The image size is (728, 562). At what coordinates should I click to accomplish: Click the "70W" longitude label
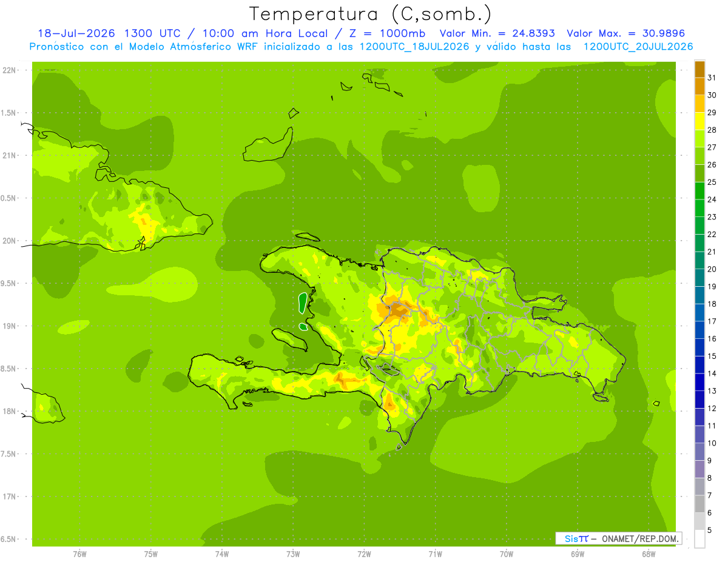click(x=507, y=554)
